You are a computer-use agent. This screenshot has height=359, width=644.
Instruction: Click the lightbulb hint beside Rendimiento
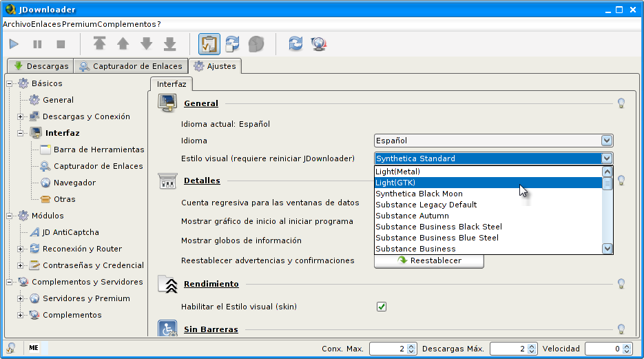(x=621, y=283)
